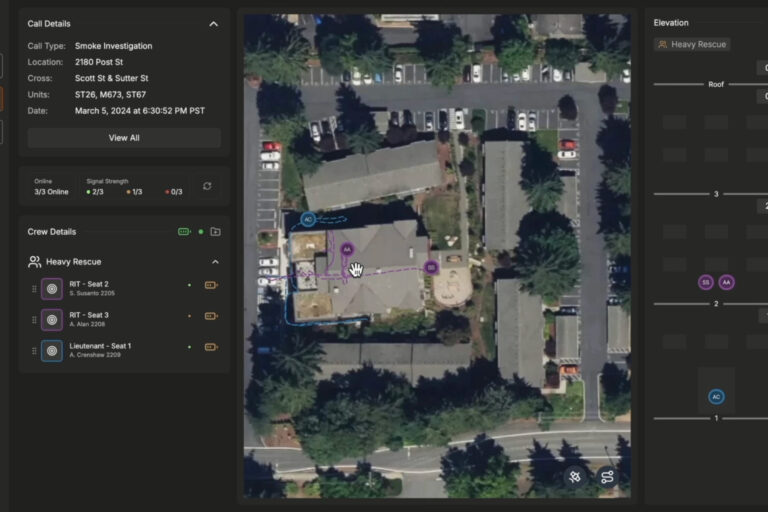Image resolution: width=768 pixels, height=512 pixels.
Task: Click the green battery icon in Crew Details
Action: pos(184,232)
